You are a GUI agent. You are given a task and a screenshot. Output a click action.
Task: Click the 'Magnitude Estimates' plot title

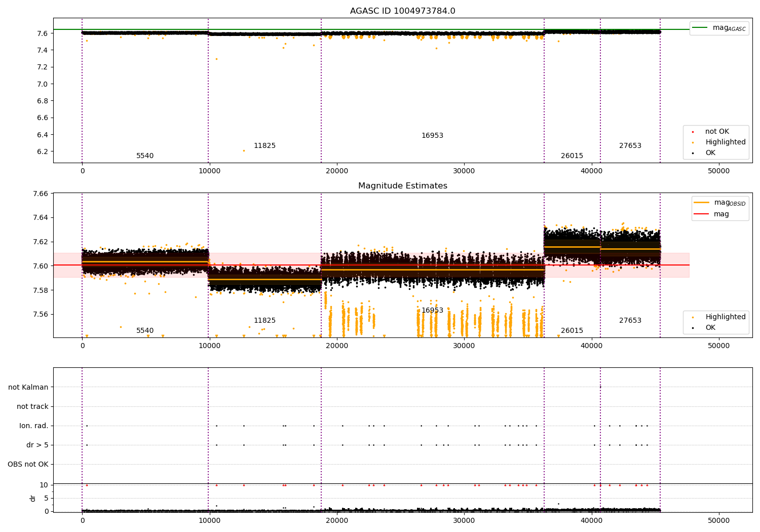pos(402,186)
